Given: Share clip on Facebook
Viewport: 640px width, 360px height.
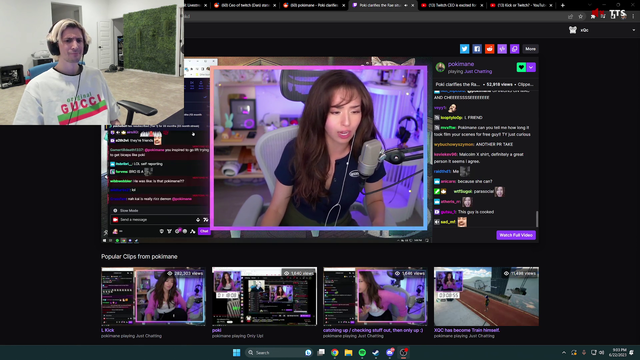Looking at the screenshot, I should pos(477,49).
